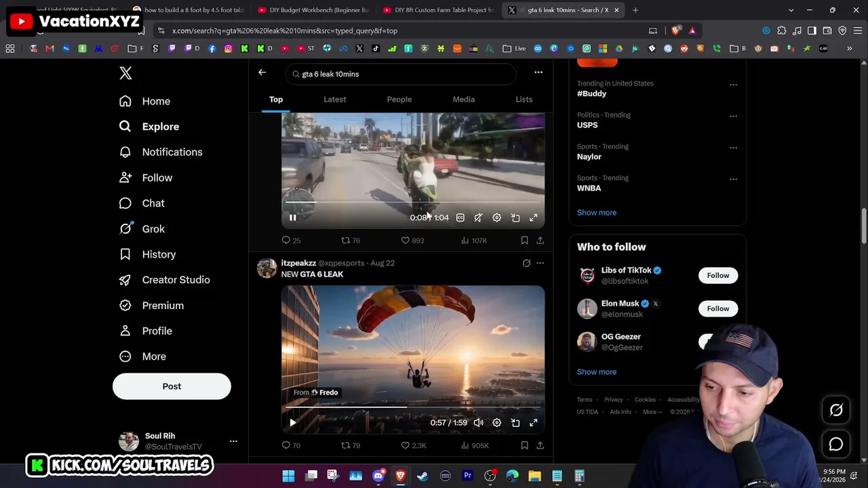Viewport: 868px width, 488px height.
Task: Switch to the People search tab
Action: (399, 100)
